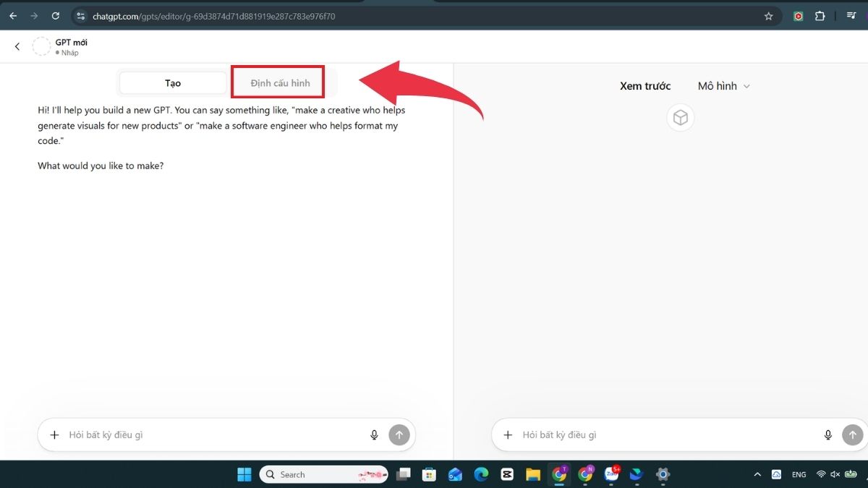
Task: Open the blue bird app on the taskbar
Action: tap(636, 474)
